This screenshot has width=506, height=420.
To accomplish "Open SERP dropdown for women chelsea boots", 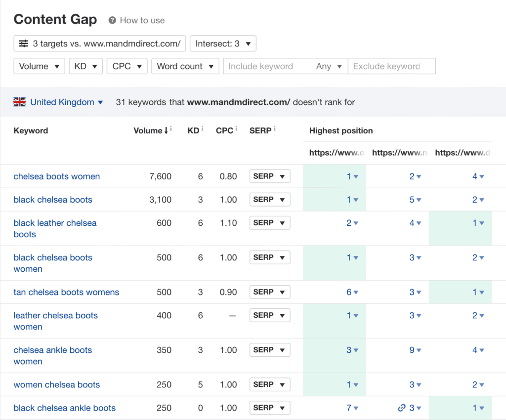I will (x=270, y=384).
